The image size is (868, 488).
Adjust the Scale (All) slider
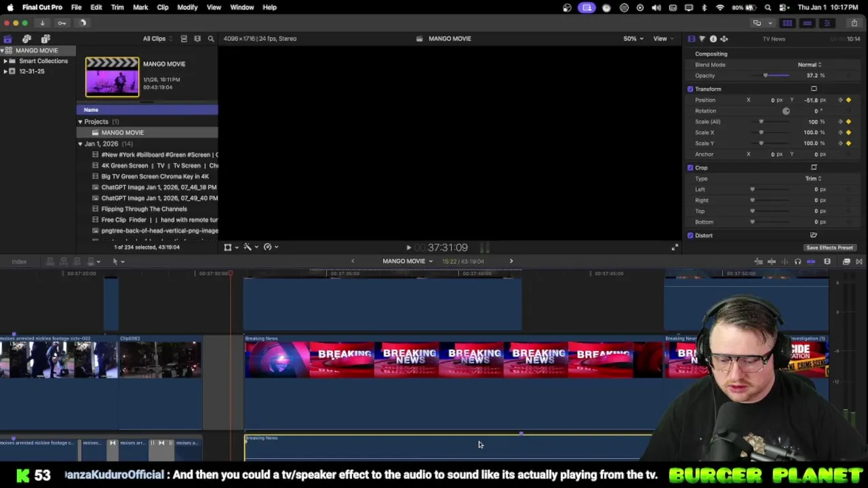click(x=761, y=121)
